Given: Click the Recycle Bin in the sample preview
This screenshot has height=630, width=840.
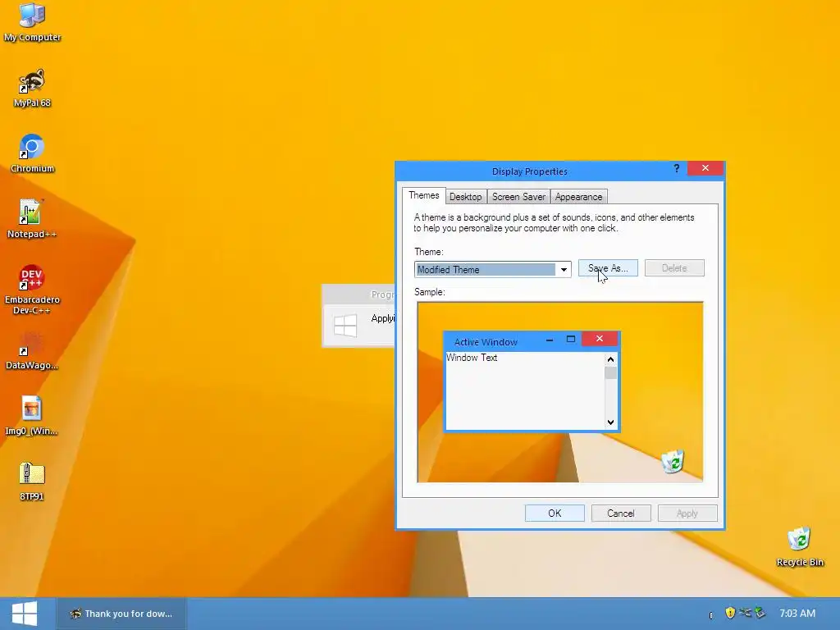Looking at the screenshot, I should click(x=673, y=461).
